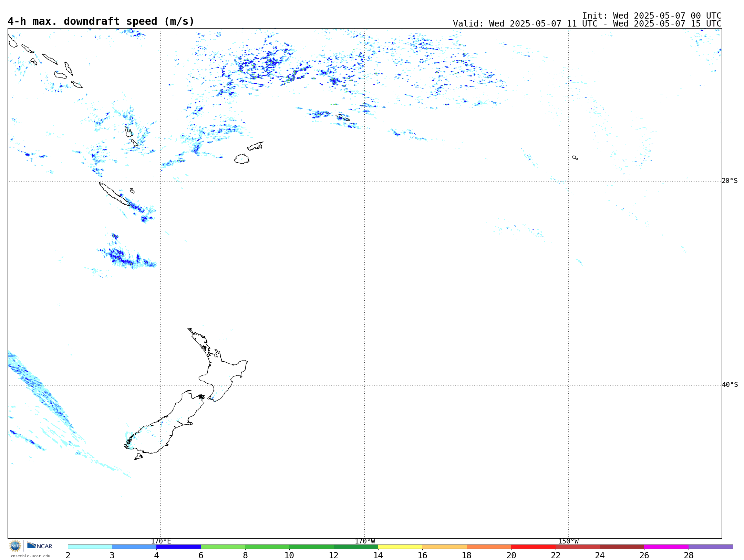Screen dimensions: 744x560
Task: Click the colorbar tick label "4"
Action: click(x=156, y=555)
